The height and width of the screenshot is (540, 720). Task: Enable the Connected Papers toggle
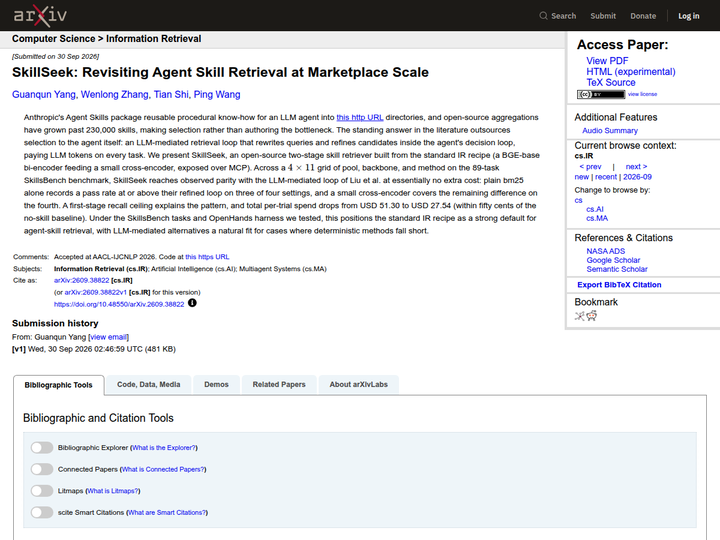tap(42, 469)
